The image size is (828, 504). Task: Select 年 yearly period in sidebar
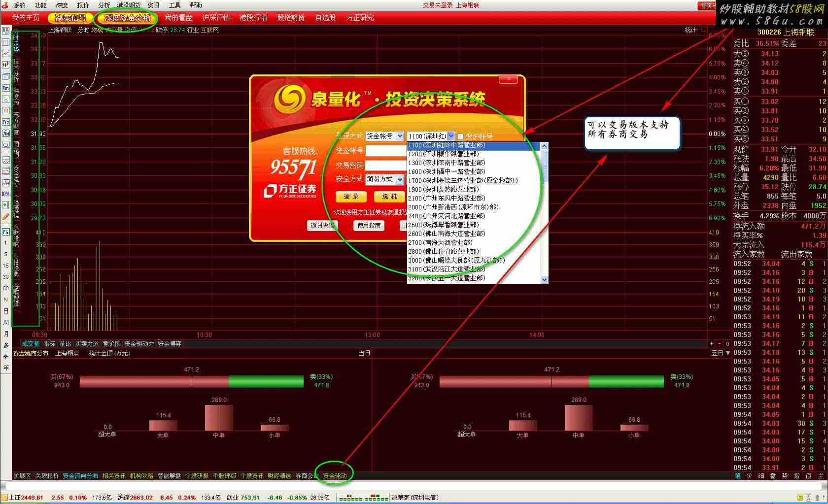click(5, 368)
